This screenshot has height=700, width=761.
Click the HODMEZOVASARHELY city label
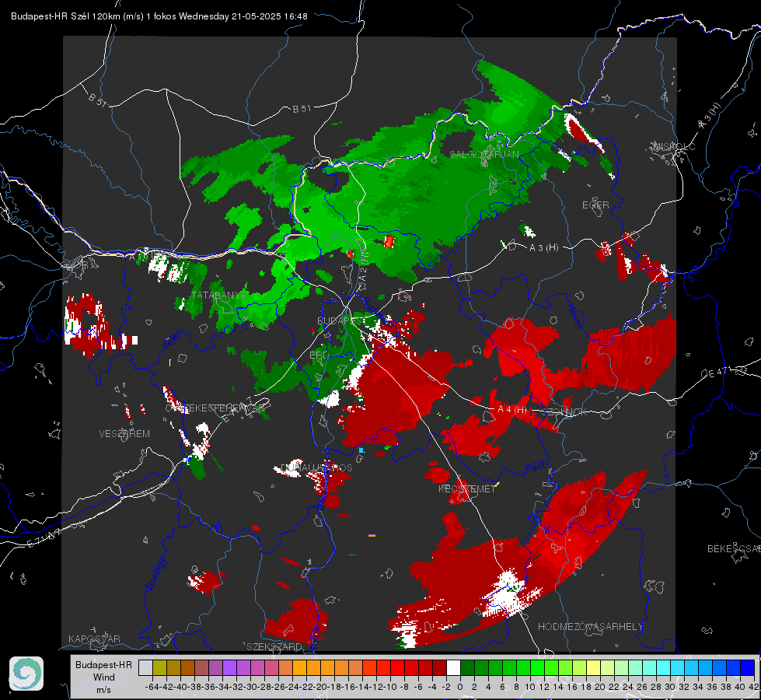click(591, 627)
